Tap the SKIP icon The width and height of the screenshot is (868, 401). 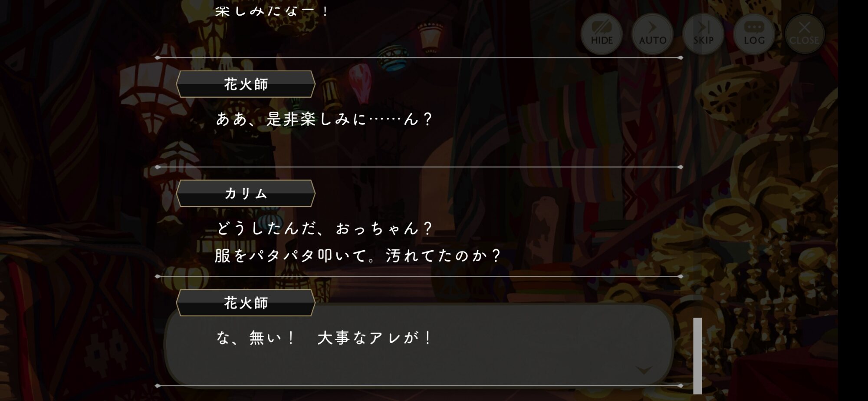coord(703,33)
